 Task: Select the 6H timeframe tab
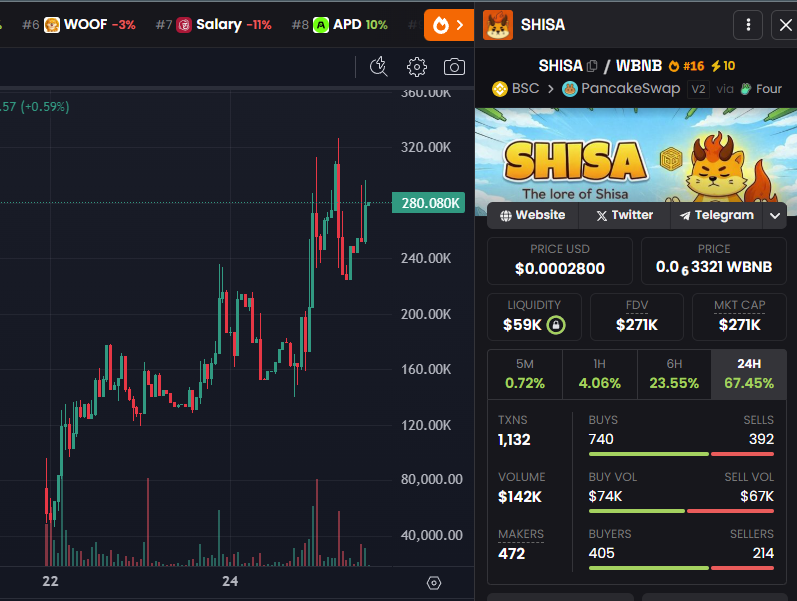click(674, 374)
